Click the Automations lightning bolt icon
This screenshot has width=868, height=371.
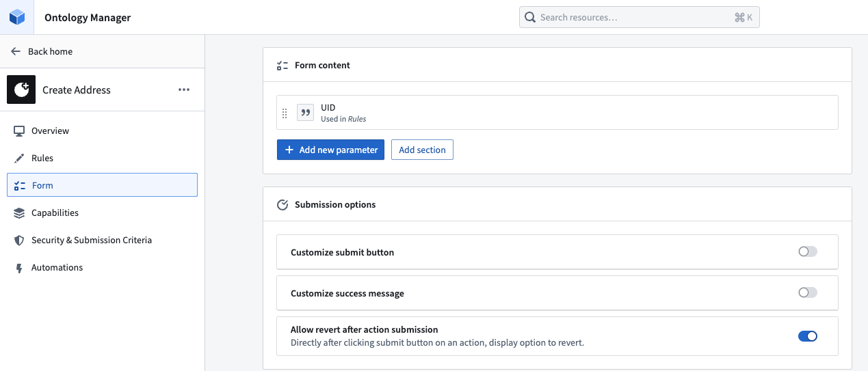19,267
